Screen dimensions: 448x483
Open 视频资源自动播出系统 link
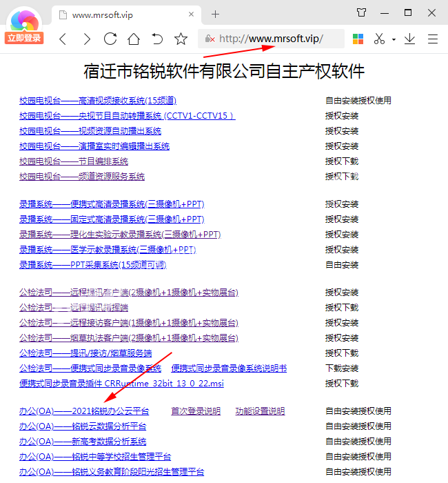(90, 131)
